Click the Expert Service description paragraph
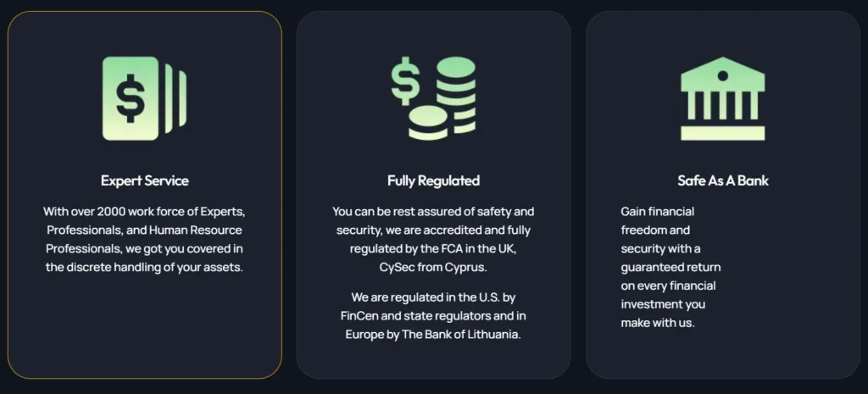Screen dimensions: 868x394 (x=145, y=239)
